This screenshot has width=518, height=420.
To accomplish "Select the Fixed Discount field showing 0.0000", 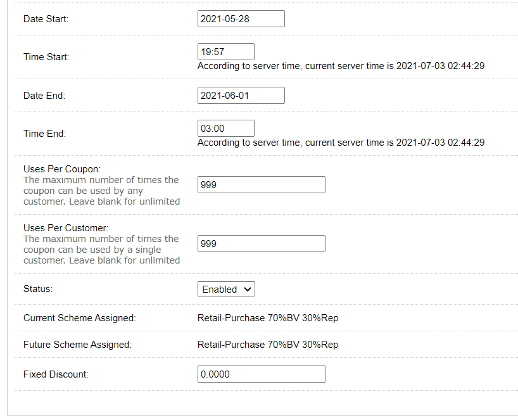I will pyautogui.click(x=262, y=374).
